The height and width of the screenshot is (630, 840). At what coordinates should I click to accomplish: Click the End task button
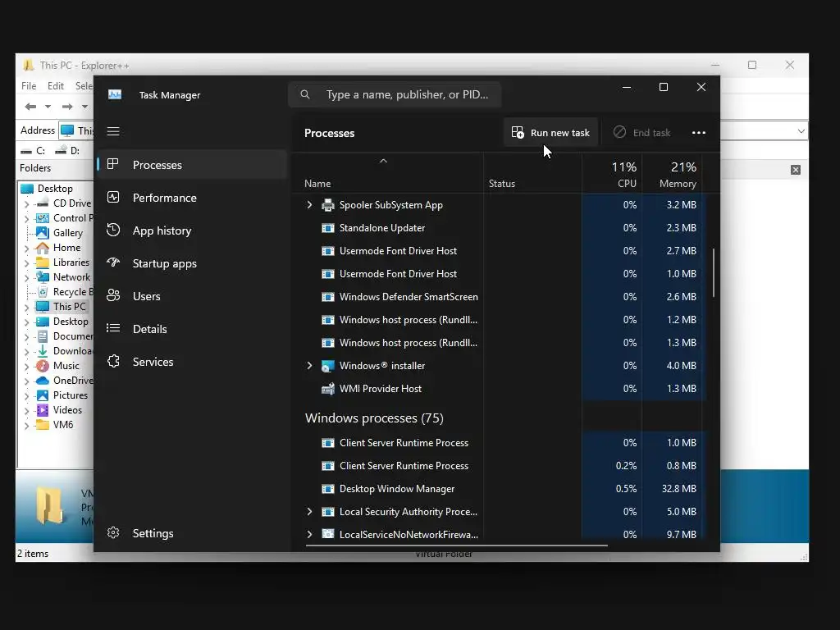(x=641, y=132)
